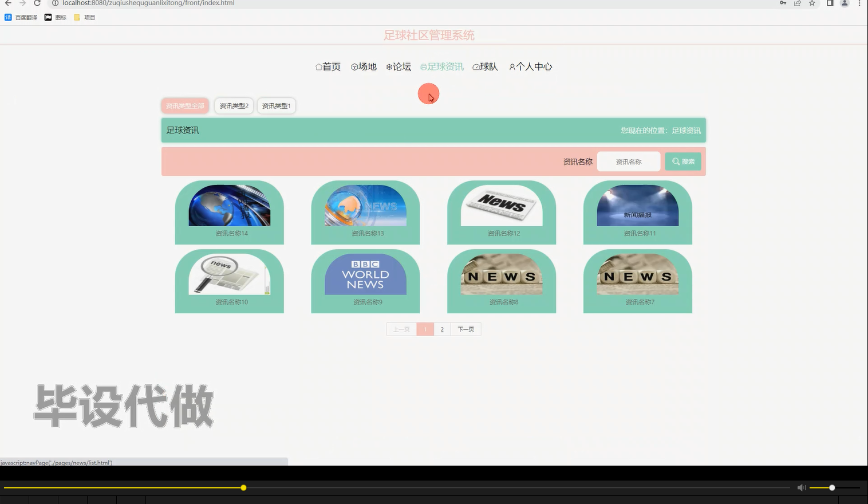Viewport: 868px width, 504px height.
Task: Click the 资讯名称 search input field
Action: [628, 161]
